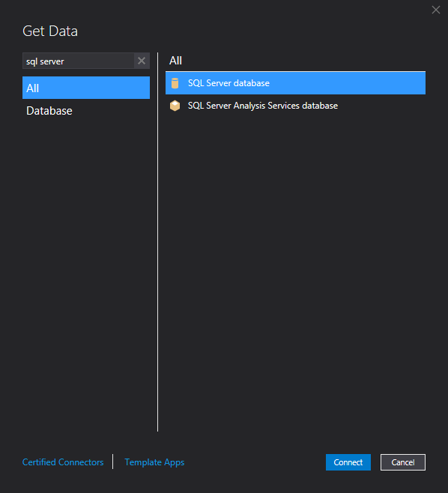Open the Certified Connectors link

pos(63,462)
